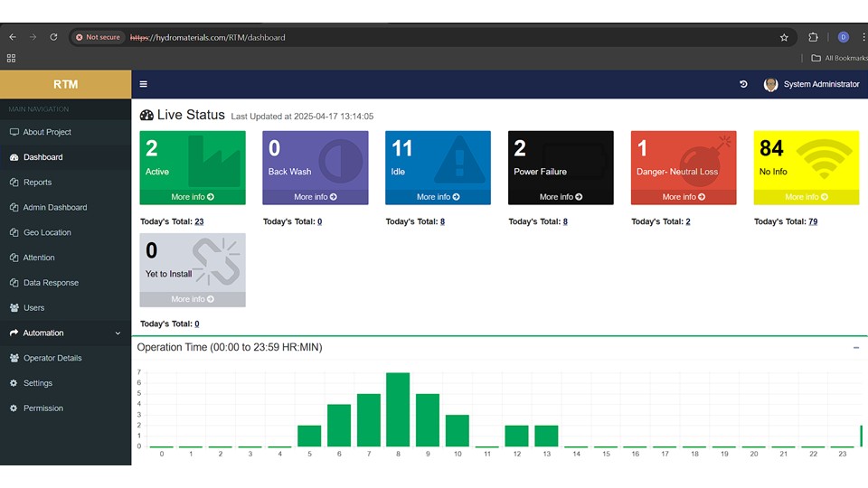868x488 pixels.
Task: Open Today's Total 79 link under No Info
Action: (x=812, y=221)
